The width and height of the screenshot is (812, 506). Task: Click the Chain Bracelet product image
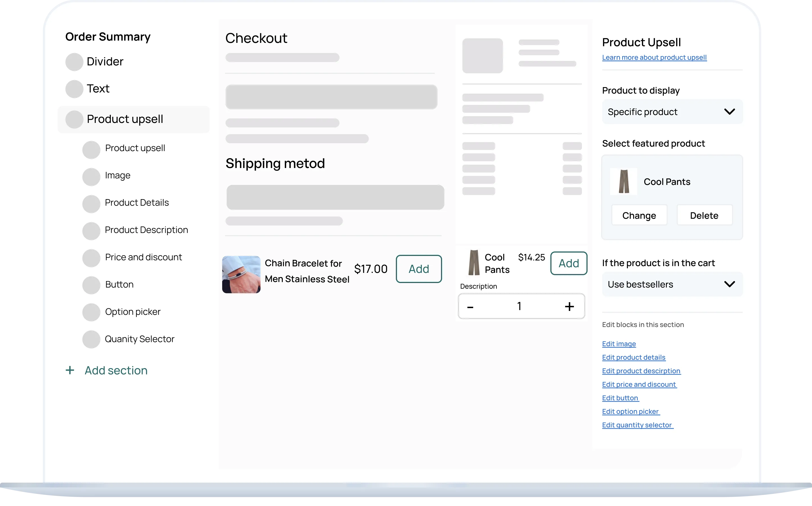coord(241,274)
